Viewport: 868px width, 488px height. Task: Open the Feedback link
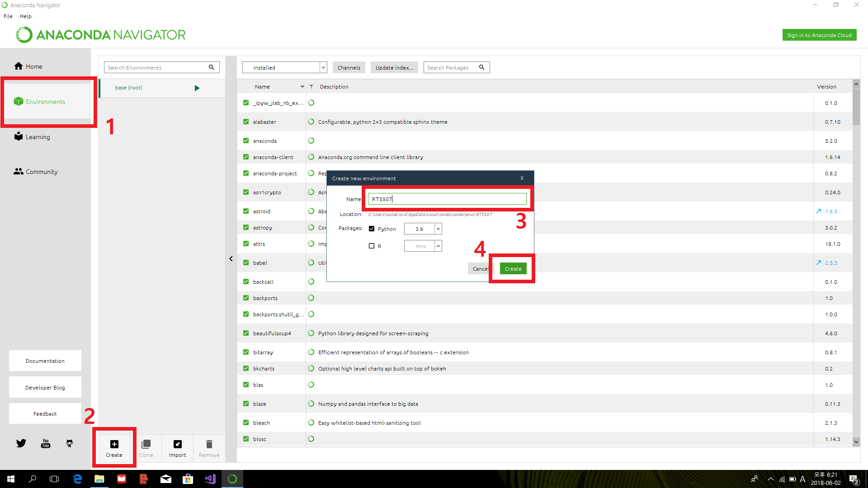click(45, 413)
